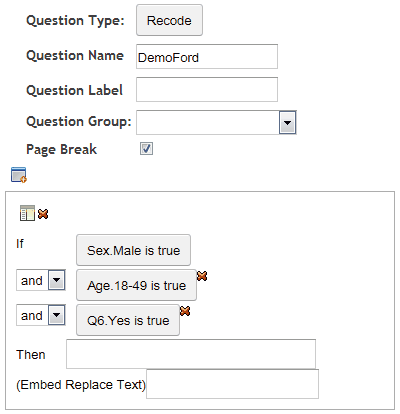Remove the Q6.Yes condition with red X

click(185, 311)
